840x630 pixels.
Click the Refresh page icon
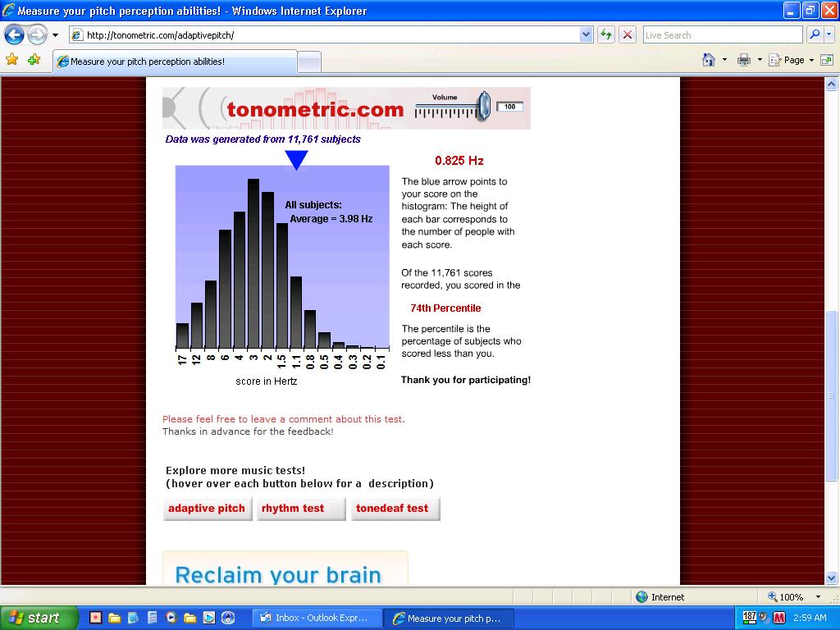(x=606, y=34)
